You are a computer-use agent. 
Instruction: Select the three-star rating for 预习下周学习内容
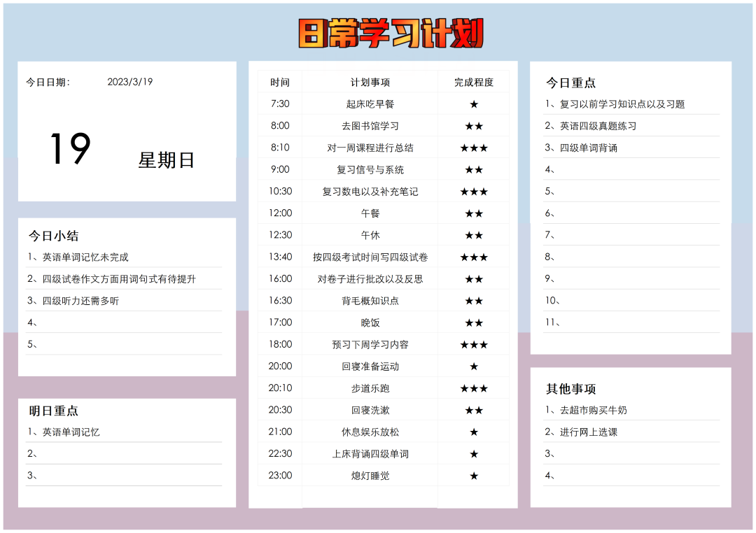pyautogui.click(x=474, y=345)
